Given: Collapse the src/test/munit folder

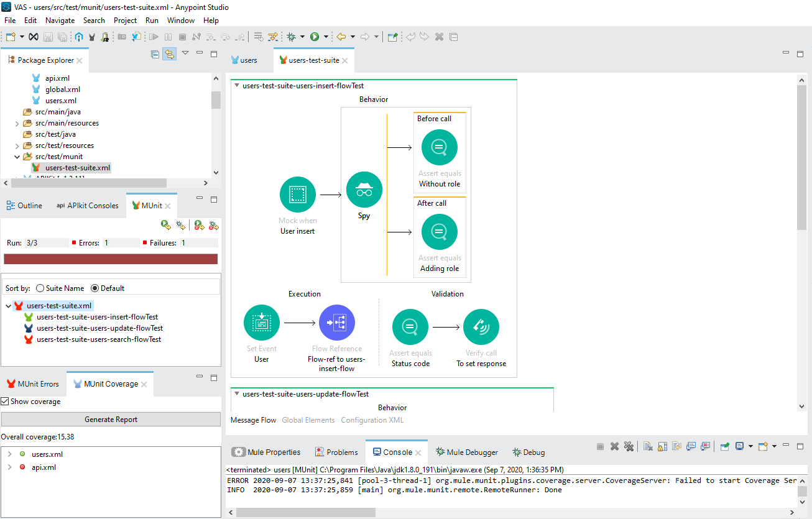Looking at the screenshot, I should (17, 157).
